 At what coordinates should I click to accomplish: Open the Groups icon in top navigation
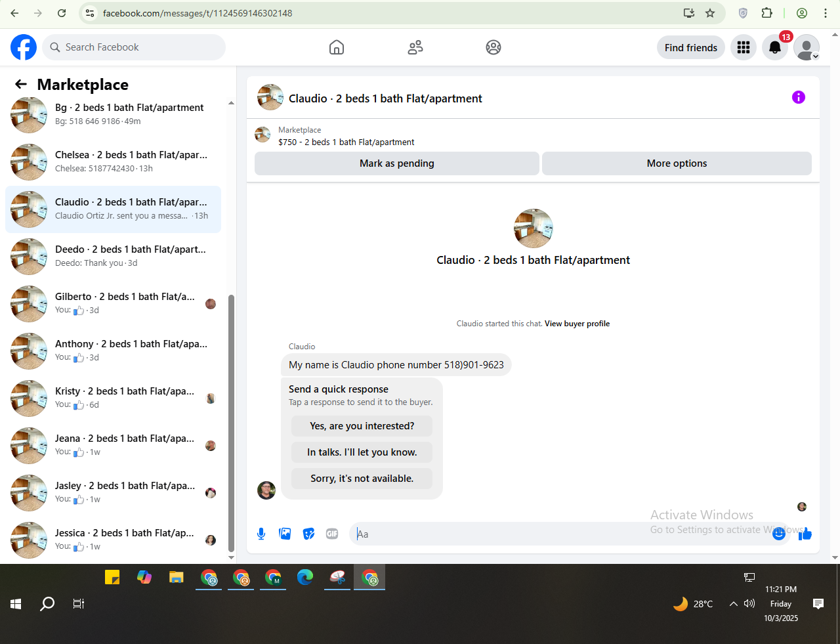click(x=493, y=47)
